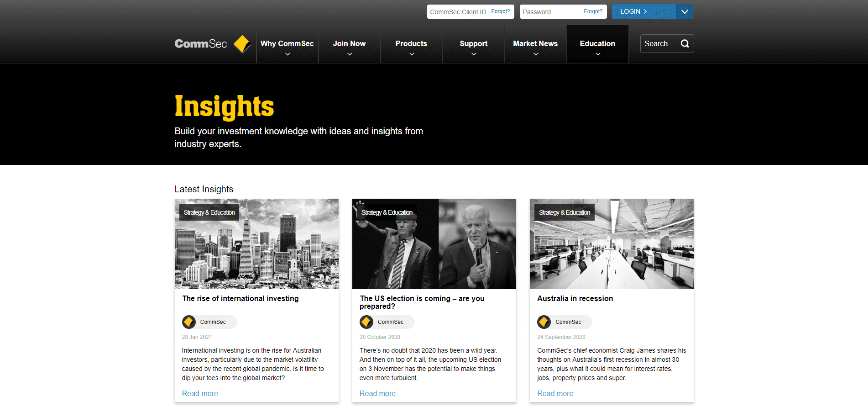Click CommSec author label on US election card
Screen dimensions: 868x407
(x=390, y=322)
